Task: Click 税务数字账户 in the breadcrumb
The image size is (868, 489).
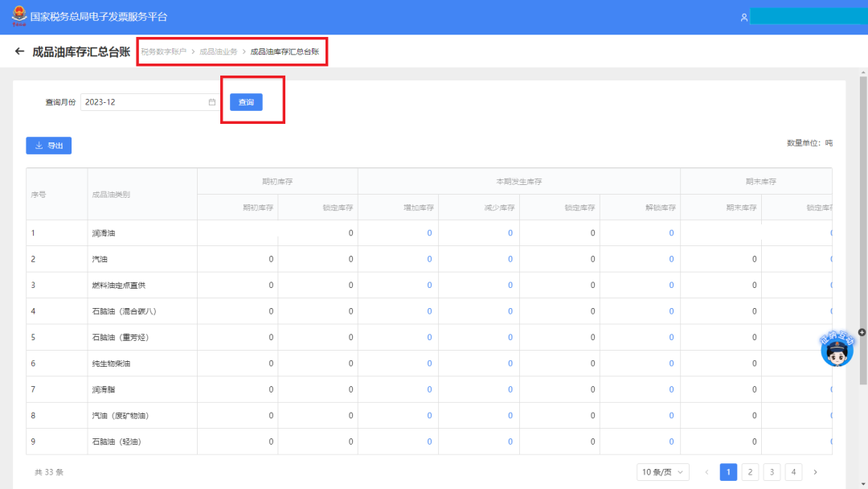Action: click(x=164, y=51)
